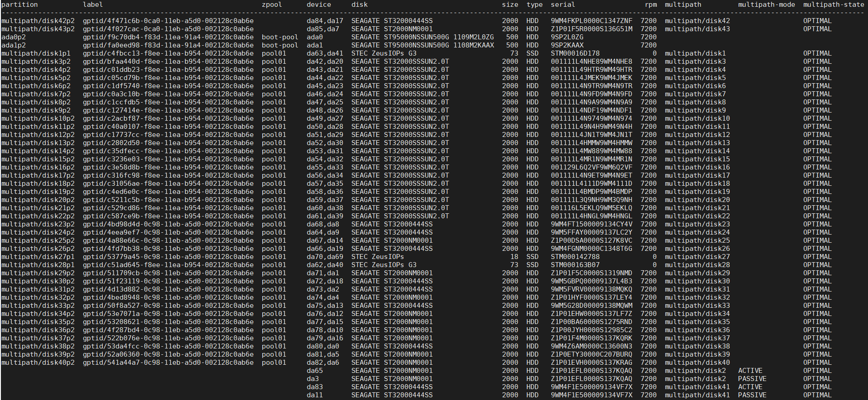The height and width of the screenshot is (400, 868).
Task: Select label "gptid/541a44a7-0c98-11eb-a5d0-002128c0ab6e"
Action: tap(168, 362)
